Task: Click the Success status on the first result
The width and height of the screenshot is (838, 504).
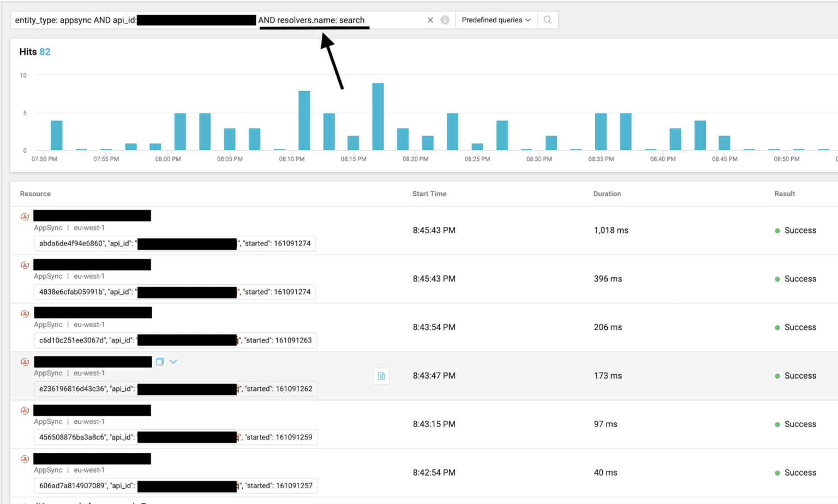Action: pos(800,230)
